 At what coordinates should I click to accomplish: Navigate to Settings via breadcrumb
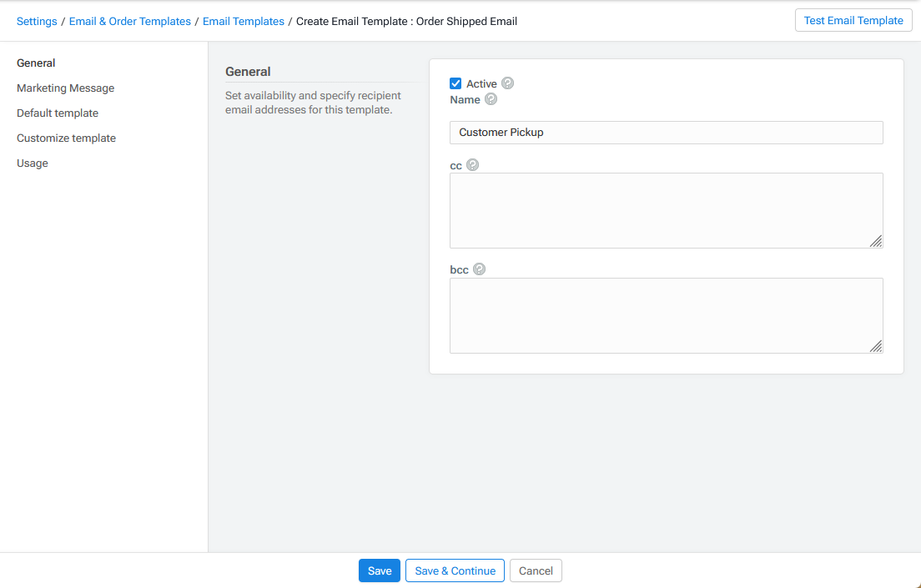point(37,20)
